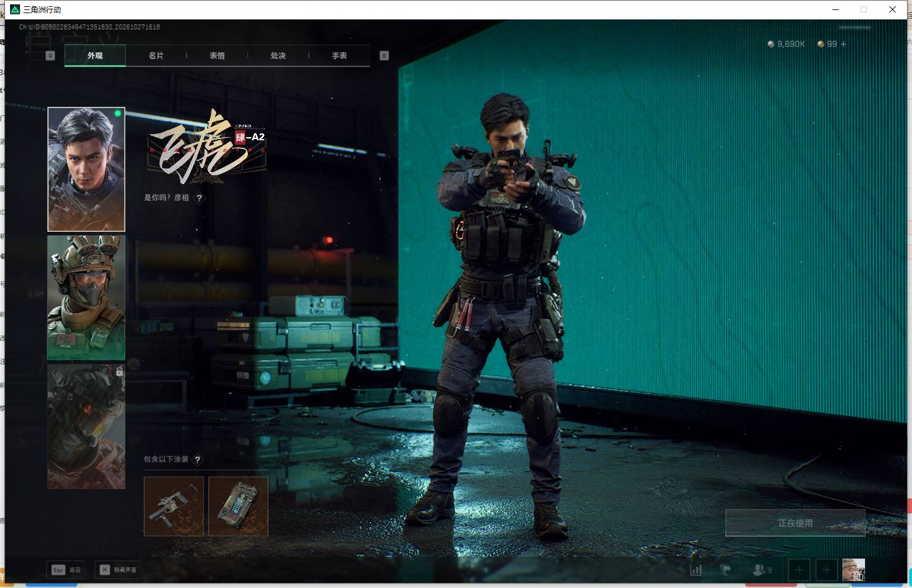This screenshot has height=588, width=912.
Task: Switch to the 外观 tab
Action: tap(95, 56)
